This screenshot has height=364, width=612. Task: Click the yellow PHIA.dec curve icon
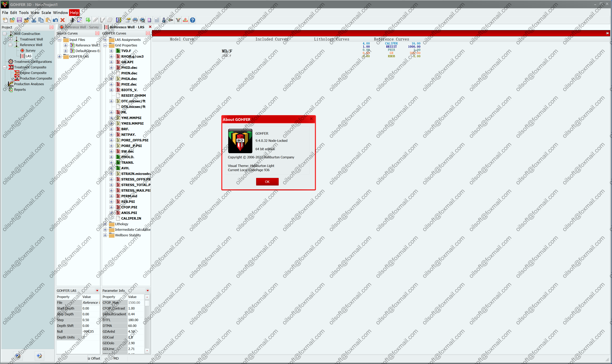118,79
